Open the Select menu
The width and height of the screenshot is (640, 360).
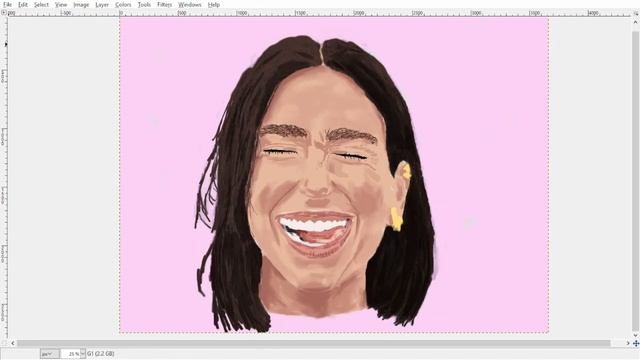point(41,4)
